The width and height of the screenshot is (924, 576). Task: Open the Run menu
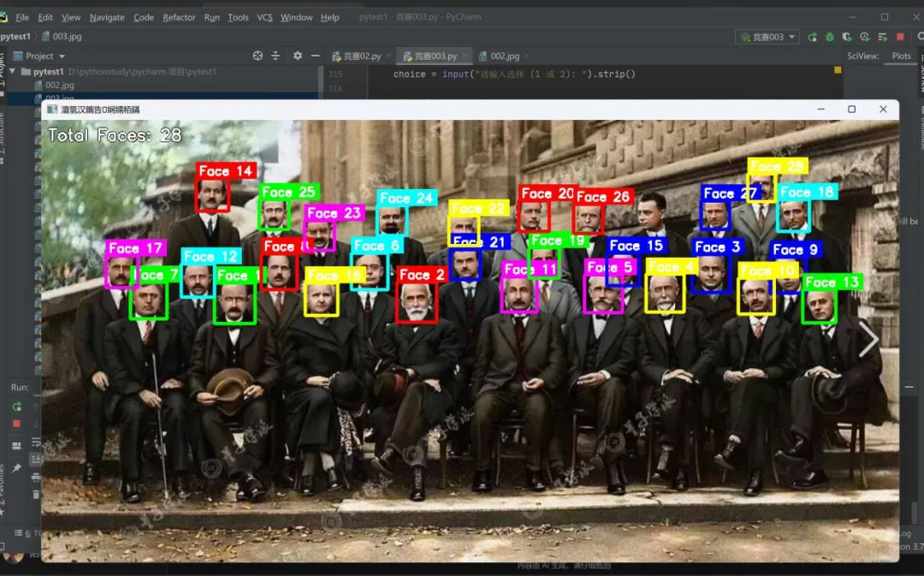coord(211,17)
